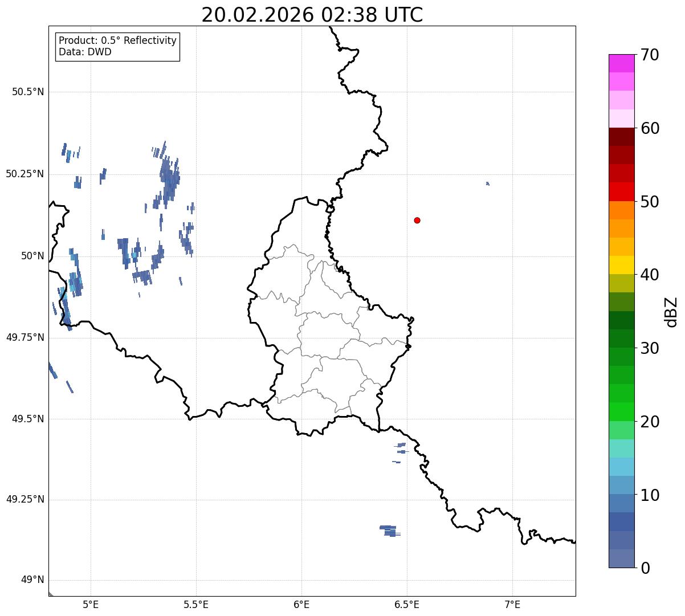Click the red station marker dot

pos(417,220)
